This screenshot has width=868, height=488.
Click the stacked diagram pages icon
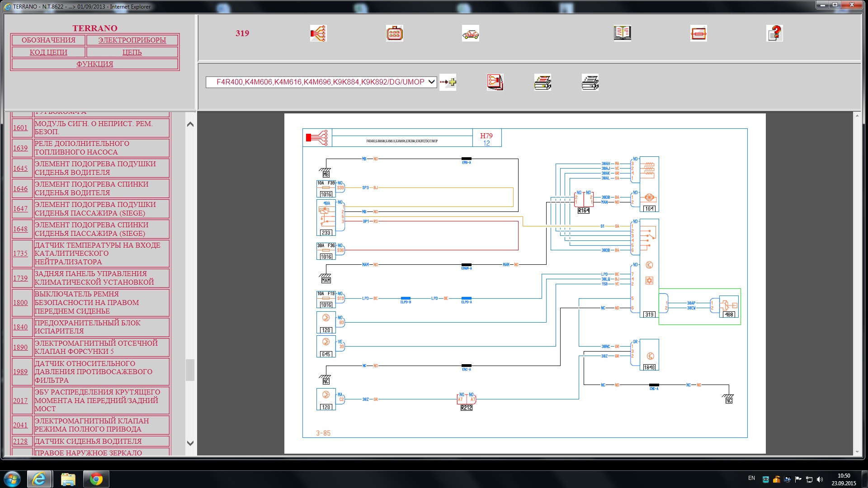[x=495, y=82]
